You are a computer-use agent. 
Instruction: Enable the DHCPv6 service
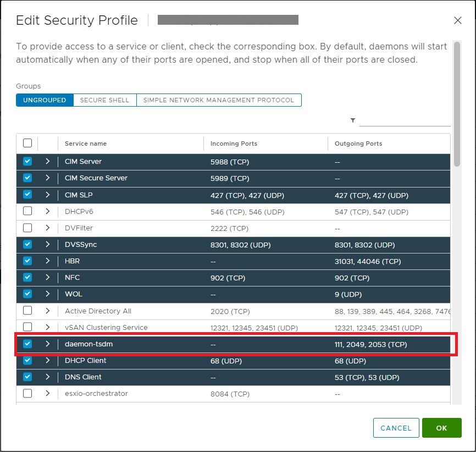click(x=27, y=211)
